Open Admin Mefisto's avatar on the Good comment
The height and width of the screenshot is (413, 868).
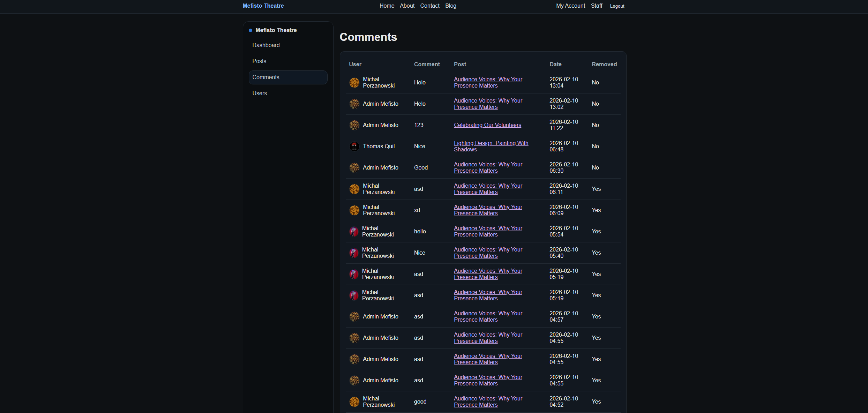coord(354,167)
